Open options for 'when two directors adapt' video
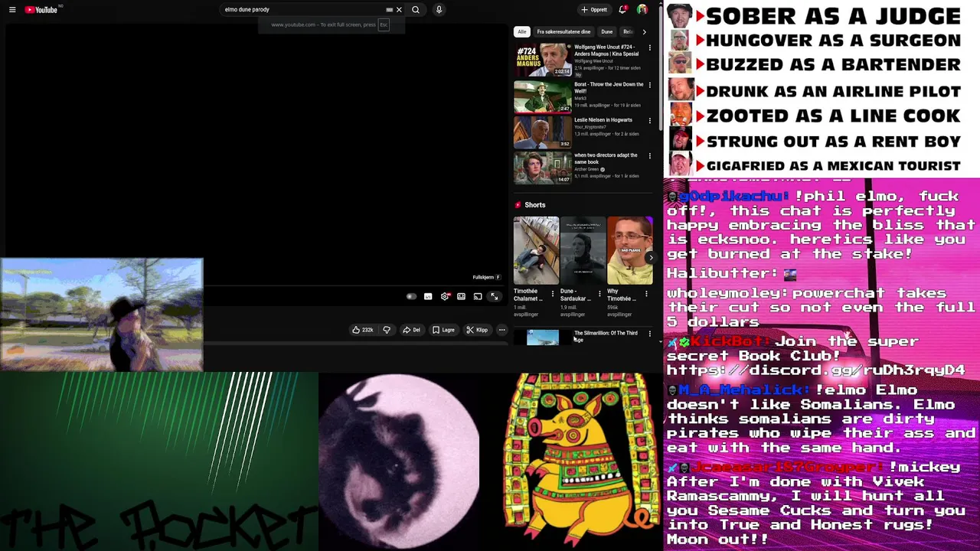 (650, 155)
